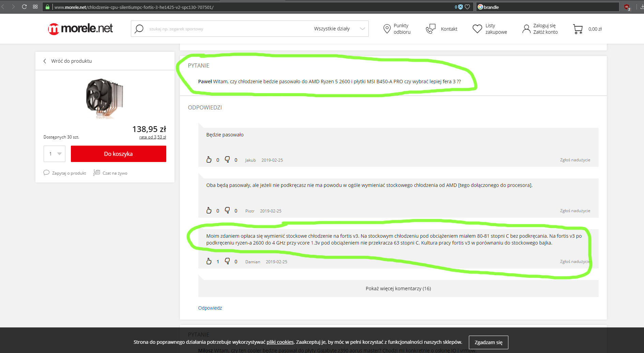Thumbs up Piotr's answer
The image size is (644, 353).
[x=209, y=210]
